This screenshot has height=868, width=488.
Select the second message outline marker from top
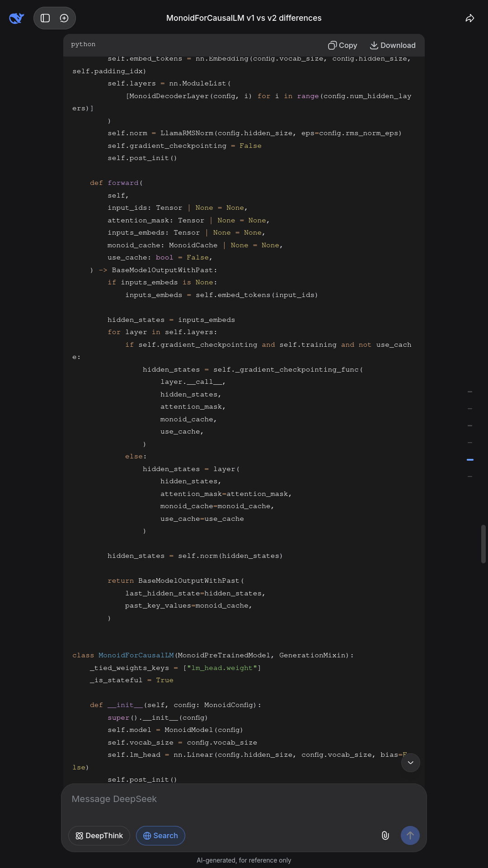(x=470, y=409)
